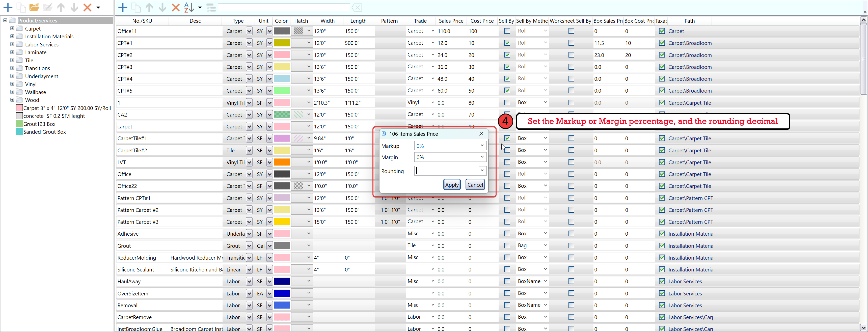868x332 pixels.
Task: Click the orange color swatch for LVT
Action: (x=282, y=162)
